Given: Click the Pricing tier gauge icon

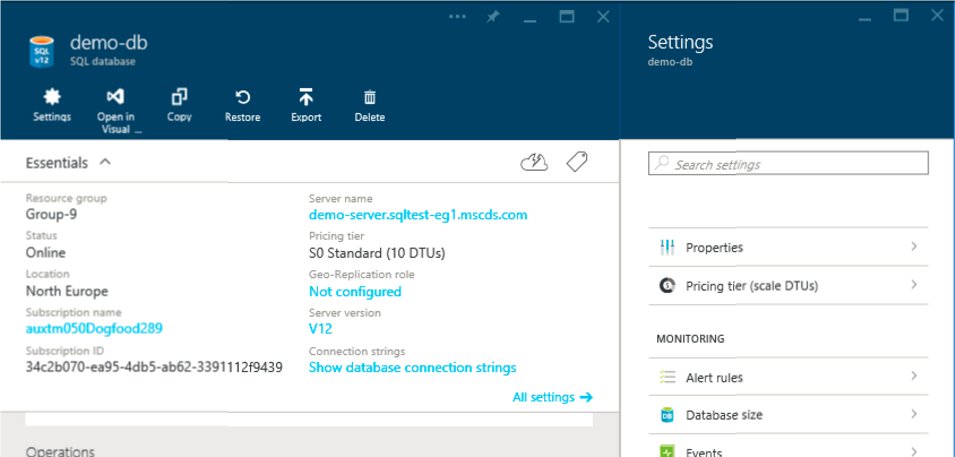Looking at the screenshot, I should click(x=668, y=285).
